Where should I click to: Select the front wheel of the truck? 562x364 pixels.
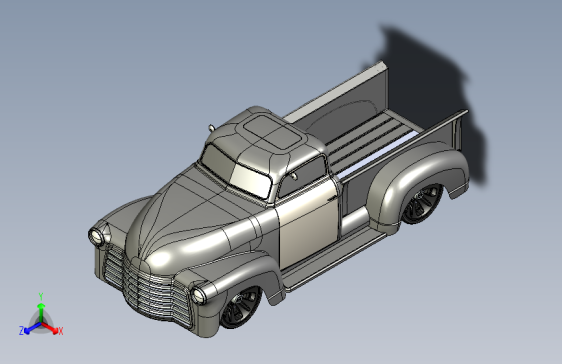click(x=240, y=307)
